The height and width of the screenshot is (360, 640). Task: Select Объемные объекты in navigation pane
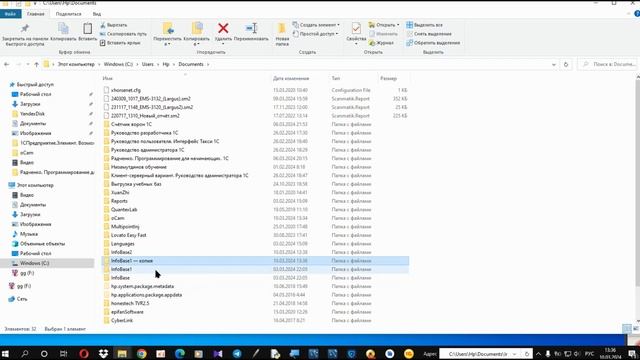[42, 244]
